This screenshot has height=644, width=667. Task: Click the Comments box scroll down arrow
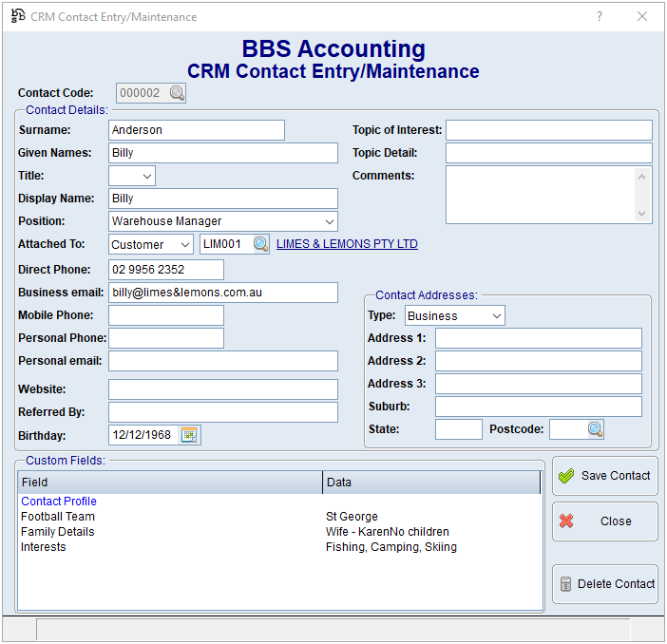coord(643,215)
